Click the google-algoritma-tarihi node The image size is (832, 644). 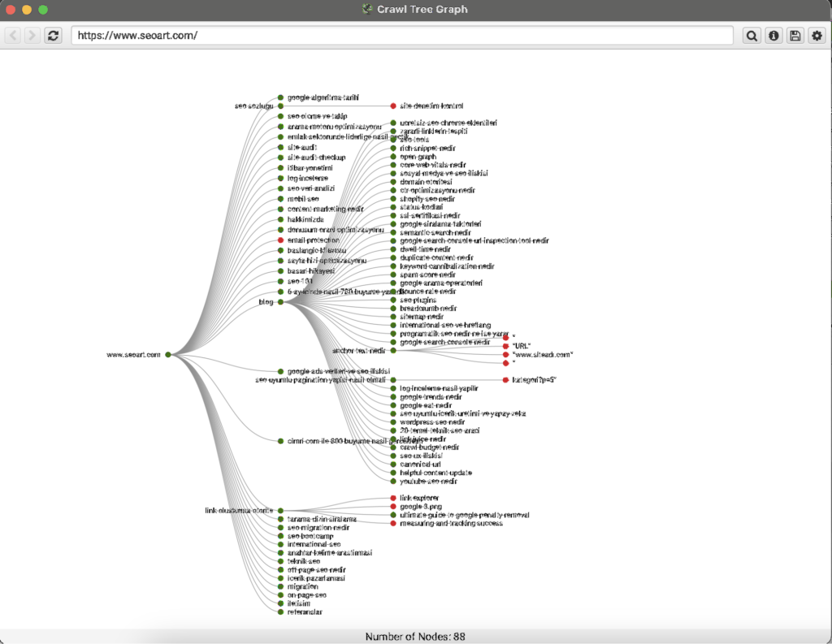[x=280, y=97]
